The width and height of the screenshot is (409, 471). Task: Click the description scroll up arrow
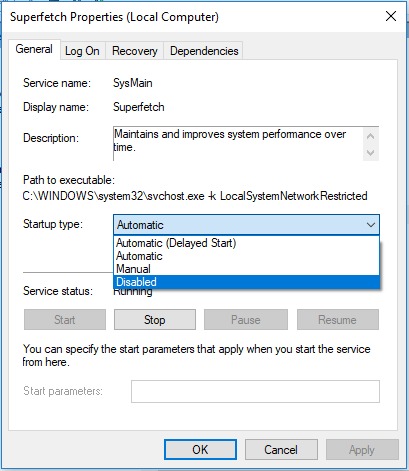click(x=370, y=136)
